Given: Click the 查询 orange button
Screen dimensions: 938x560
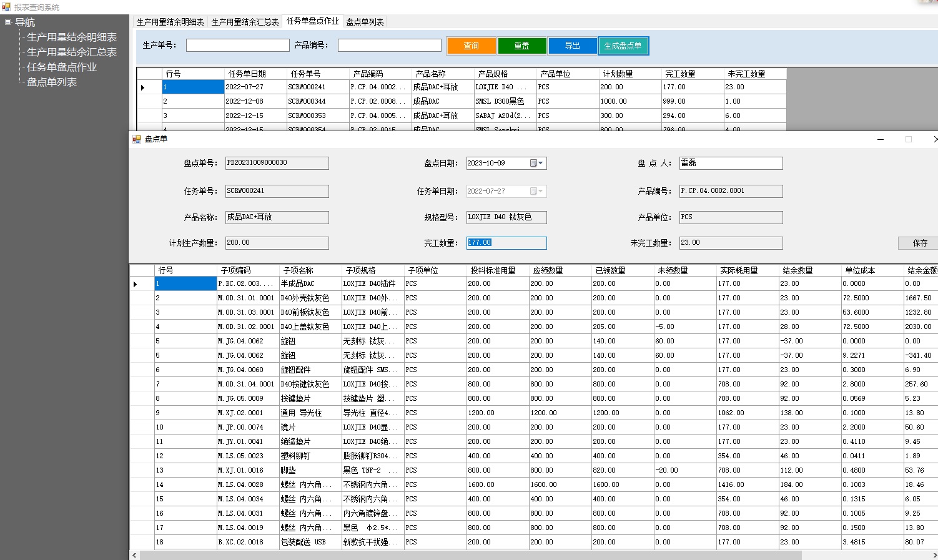Looking at the screenshot, I should pyautogui.click(x=471, y=46).
